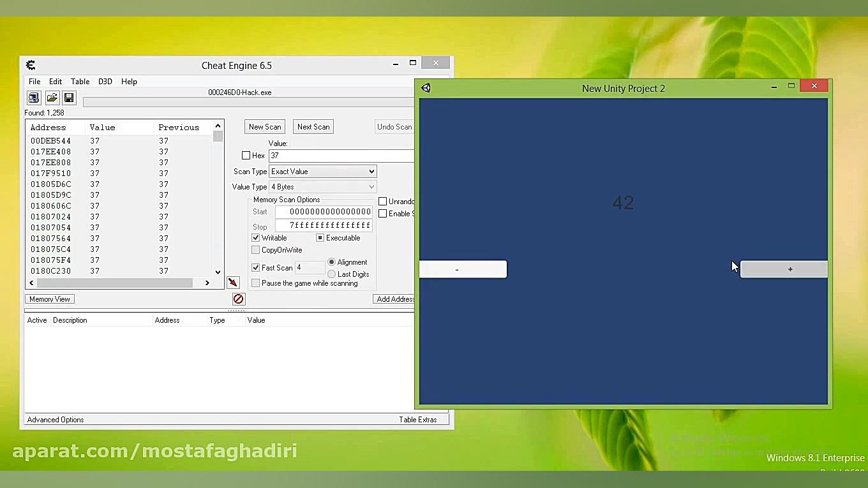
Task: Select address 018075C4 in the results
Action: tap(50, 249)
